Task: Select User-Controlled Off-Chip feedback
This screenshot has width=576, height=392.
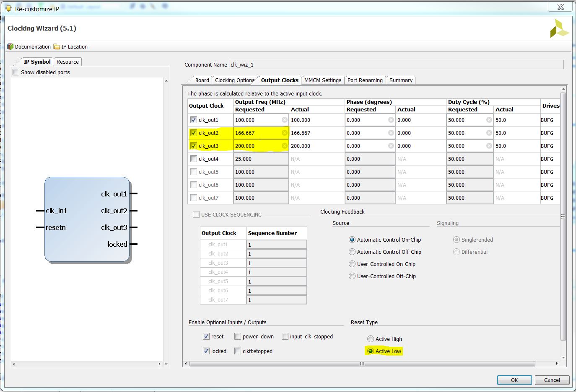Action: [x=352, y=276]
